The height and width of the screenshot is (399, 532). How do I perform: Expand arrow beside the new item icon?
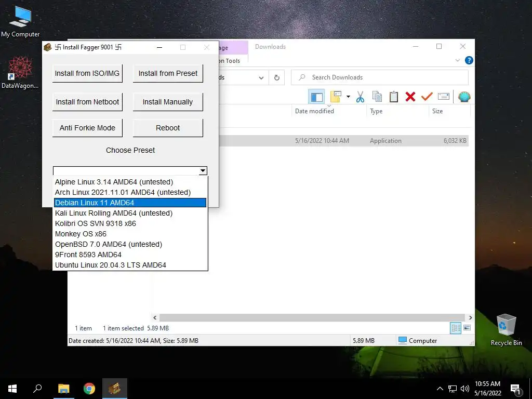pyautogui.click(x=348, y=97)
